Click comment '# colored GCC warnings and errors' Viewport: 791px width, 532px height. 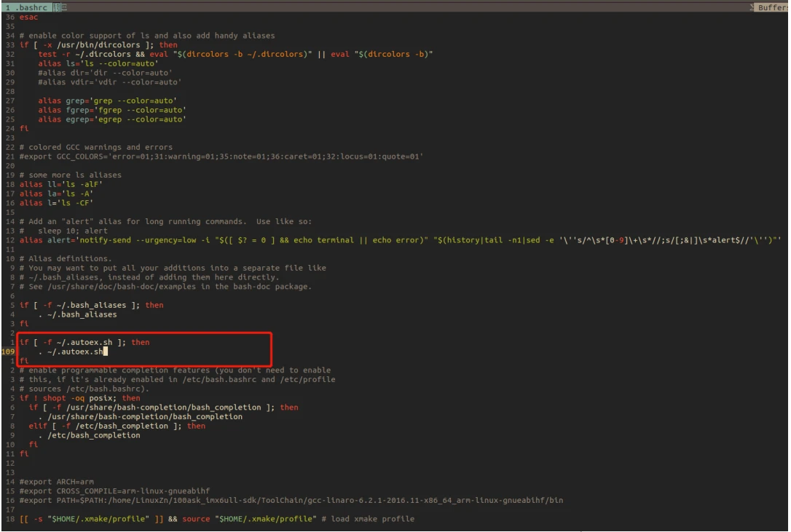pos(96,147)
